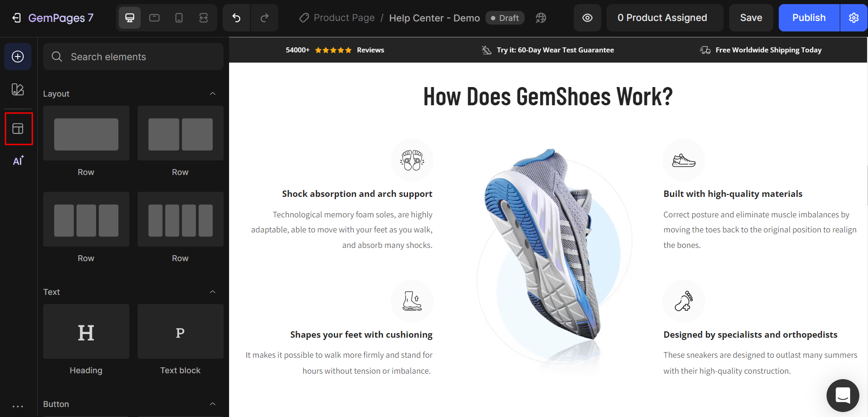Select the Text block element
This screenshot has width=868, height=417.
click(x=180, y=332)
